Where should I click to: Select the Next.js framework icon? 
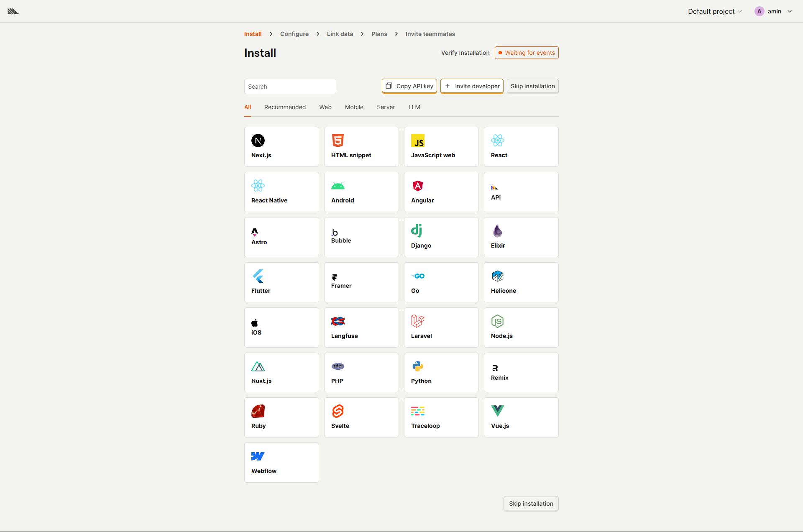click(258, 141)
